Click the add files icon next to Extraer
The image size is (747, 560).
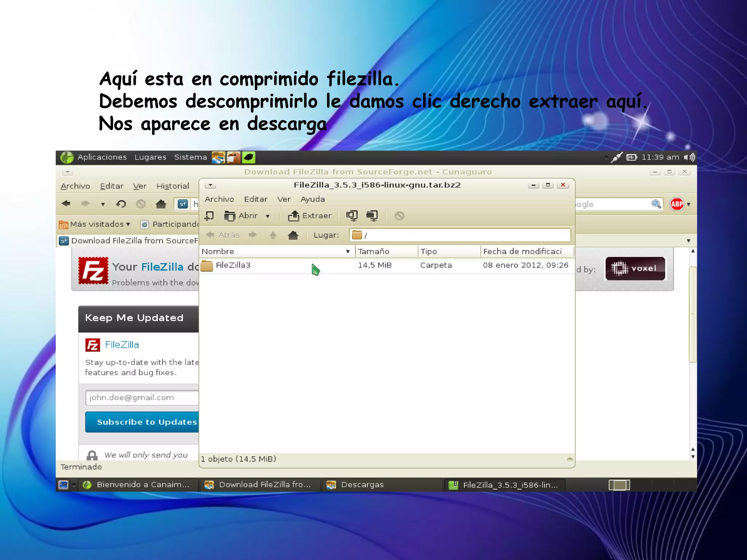pyautogui.click(x=352, y=216)
